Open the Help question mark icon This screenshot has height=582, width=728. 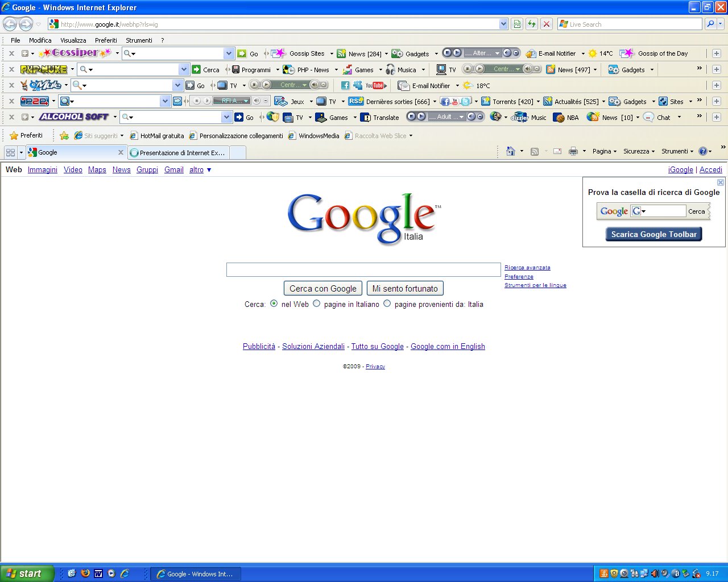(x=703, y=151)
